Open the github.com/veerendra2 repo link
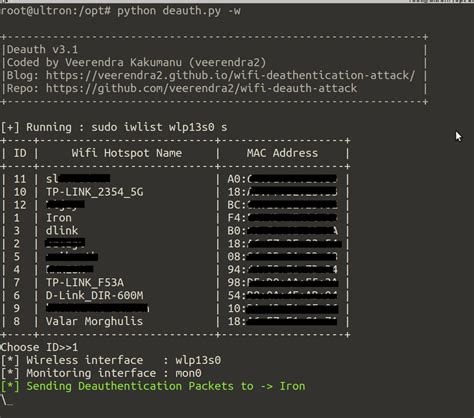 pyautogui.click(x=201, y=89)
